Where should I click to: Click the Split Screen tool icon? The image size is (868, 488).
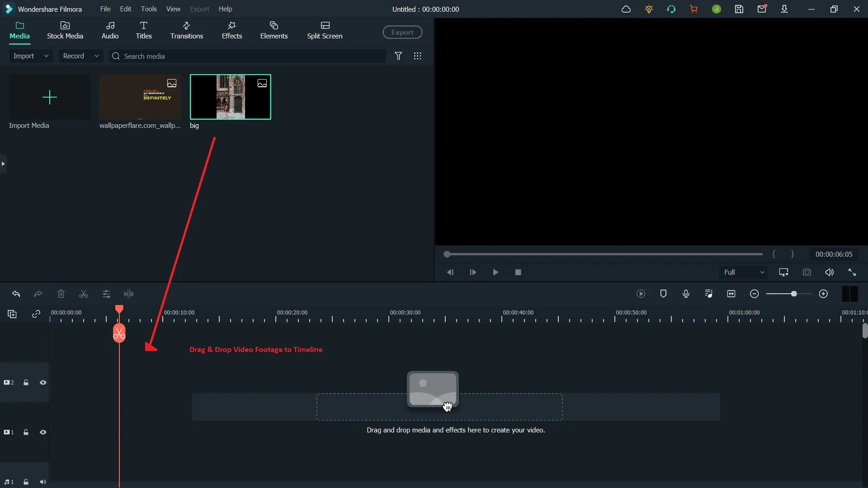tap(325, 25)
